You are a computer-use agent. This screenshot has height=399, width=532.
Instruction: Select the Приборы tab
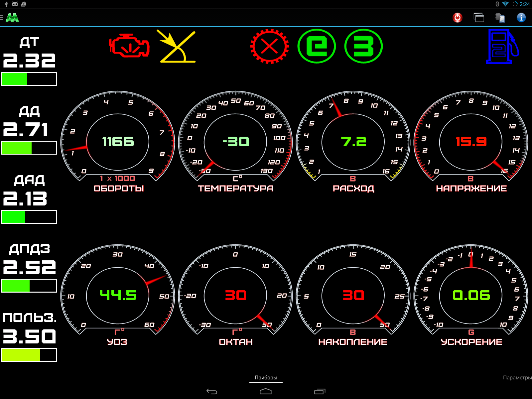(266, 377)
